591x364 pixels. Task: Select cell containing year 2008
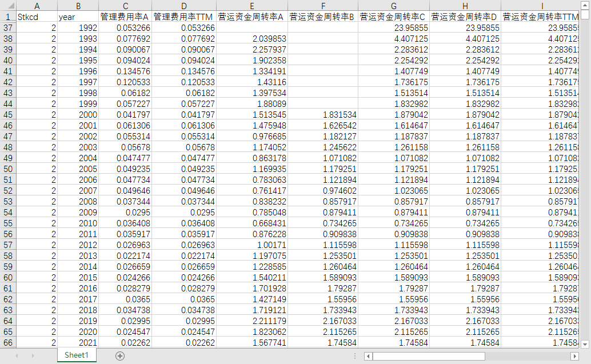pos(78,202)
